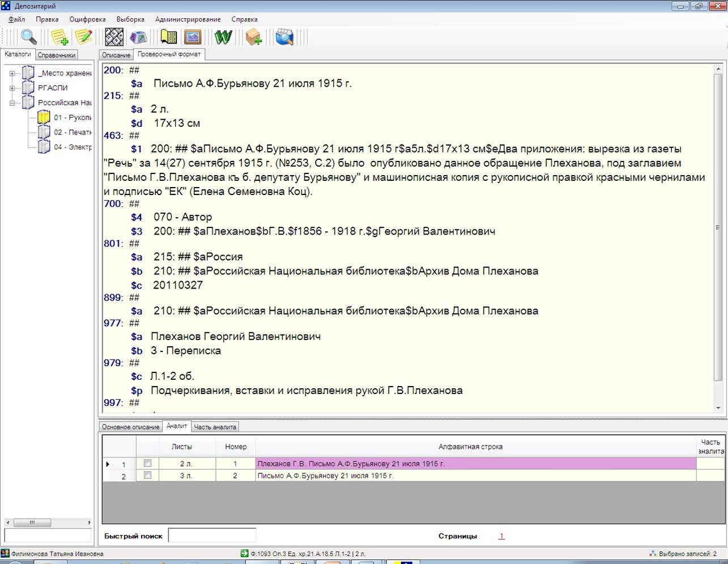Click the yellow open book icon
The image size is (728, 564).
click(x=169, y=37)
